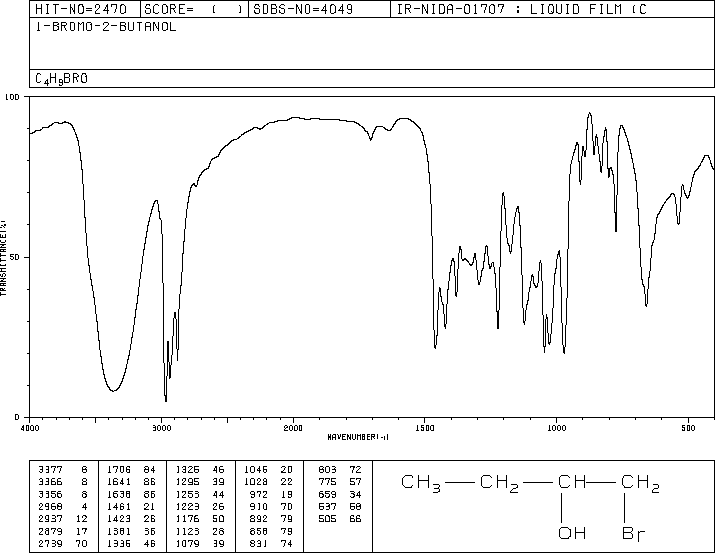715x553 pixels.
Task: Click peak value 1046 in table
Action: point(256,470)
